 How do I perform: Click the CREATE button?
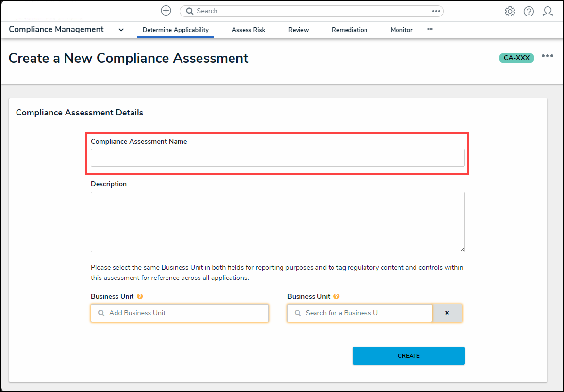(x=409, y=356)
